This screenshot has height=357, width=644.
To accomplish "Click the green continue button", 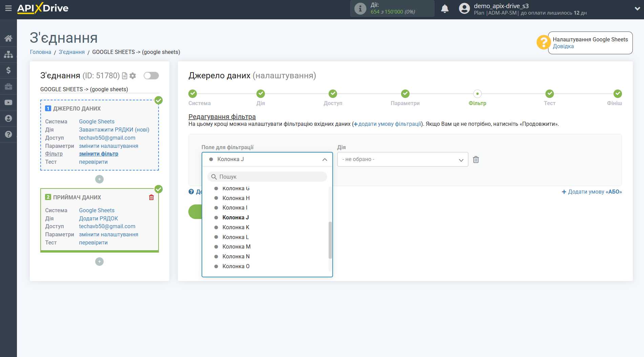I will 195,212.
